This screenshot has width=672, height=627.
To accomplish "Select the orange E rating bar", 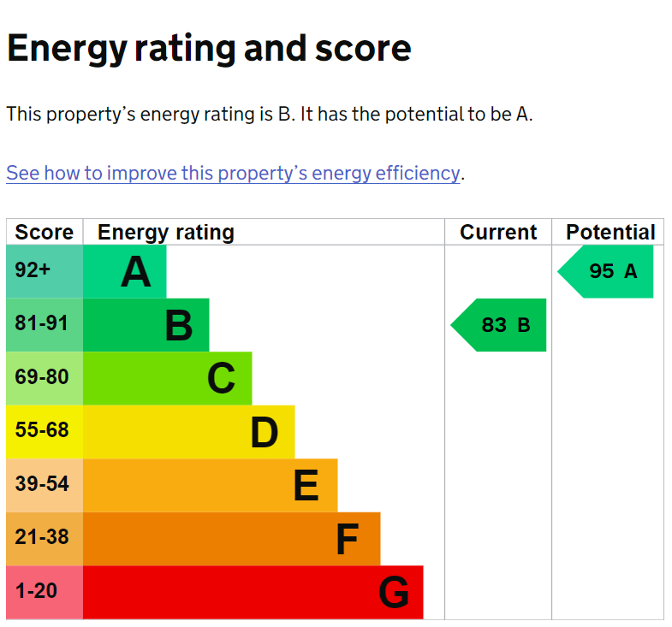I will pos(210,485).
